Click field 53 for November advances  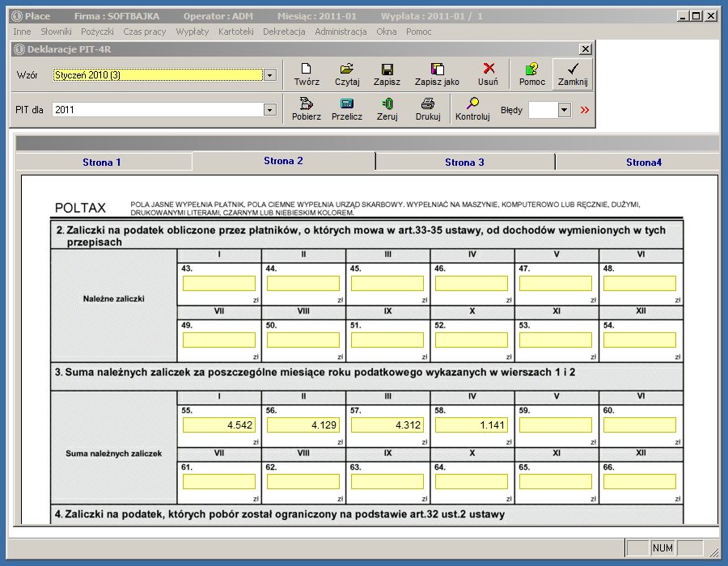(556, 340)
